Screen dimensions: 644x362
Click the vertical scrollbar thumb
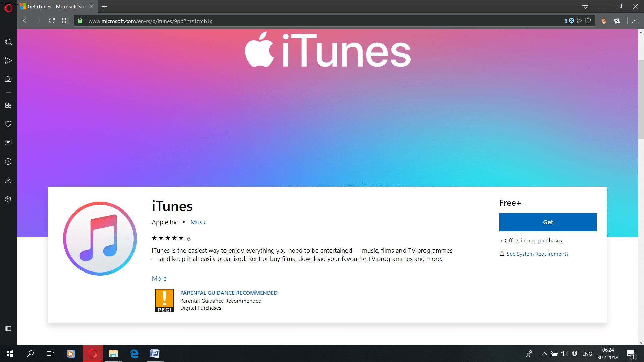(x=641, y=100)
